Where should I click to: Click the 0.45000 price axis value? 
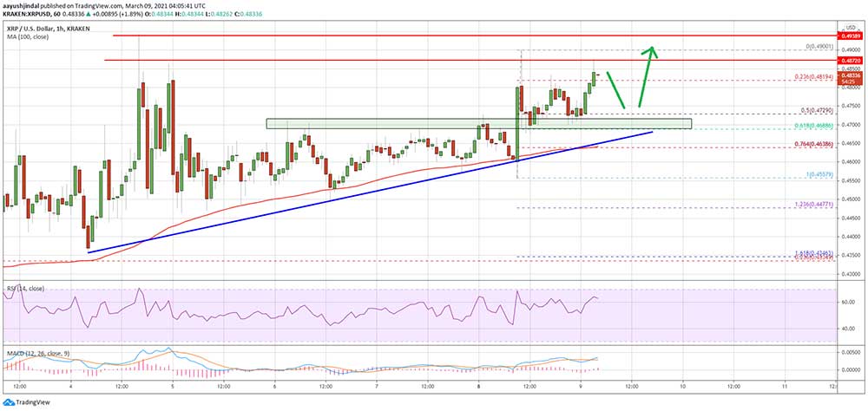point(850,199)
